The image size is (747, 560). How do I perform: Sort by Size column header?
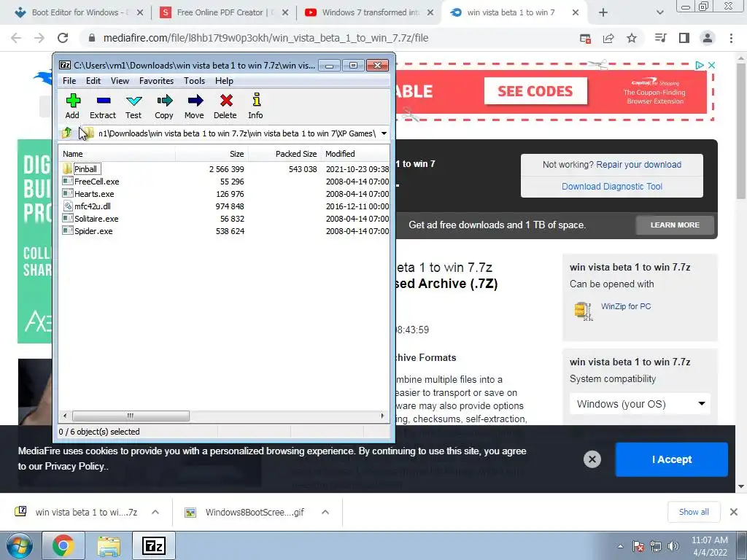point(212,154)
